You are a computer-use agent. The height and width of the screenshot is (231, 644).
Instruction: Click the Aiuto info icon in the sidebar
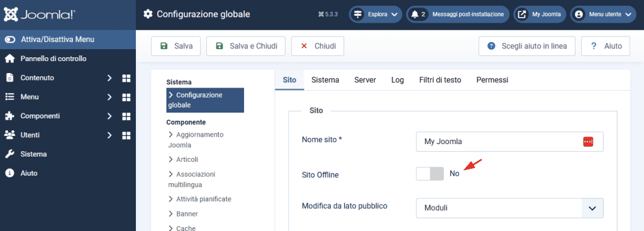tap(9, 173)
